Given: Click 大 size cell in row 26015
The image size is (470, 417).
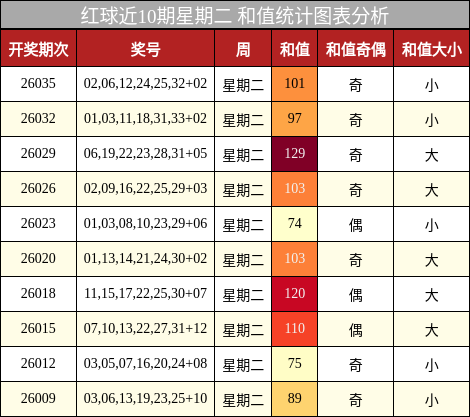Looking at the screenshot, I should tap(432, 330).
